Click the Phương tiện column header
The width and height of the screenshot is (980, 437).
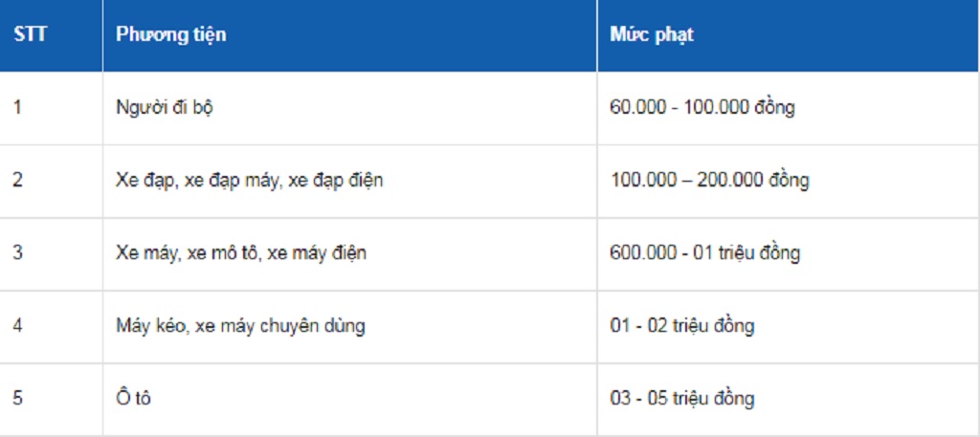click(x=171, y=34)
